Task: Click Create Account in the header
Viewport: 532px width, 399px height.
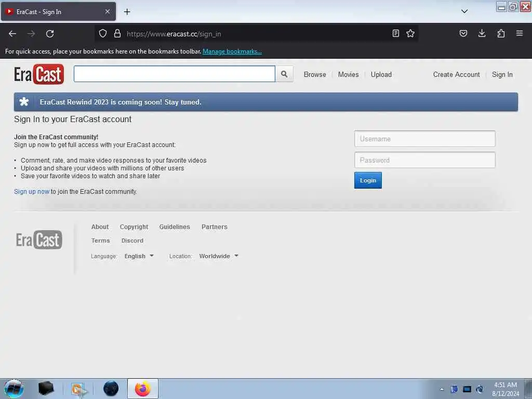Action: [456, 74]
